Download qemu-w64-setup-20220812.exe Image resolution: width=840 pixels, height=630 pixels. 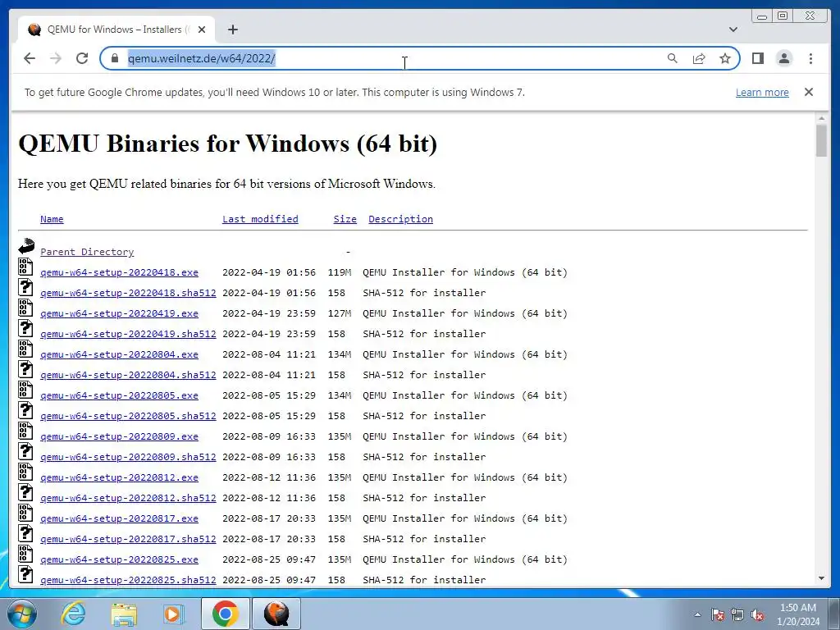[x=119, y=477]
